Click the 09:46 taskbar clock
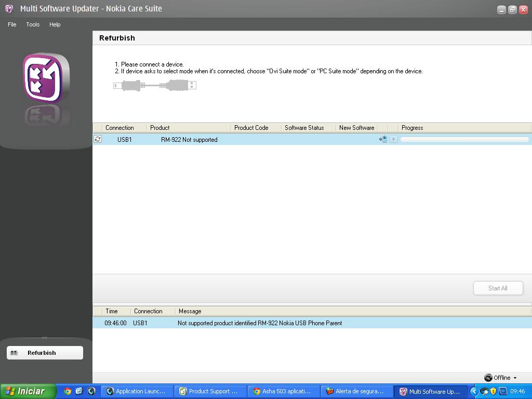Image resolution: width=532 pixels, height=399 pixels. (x=517, y=391)
